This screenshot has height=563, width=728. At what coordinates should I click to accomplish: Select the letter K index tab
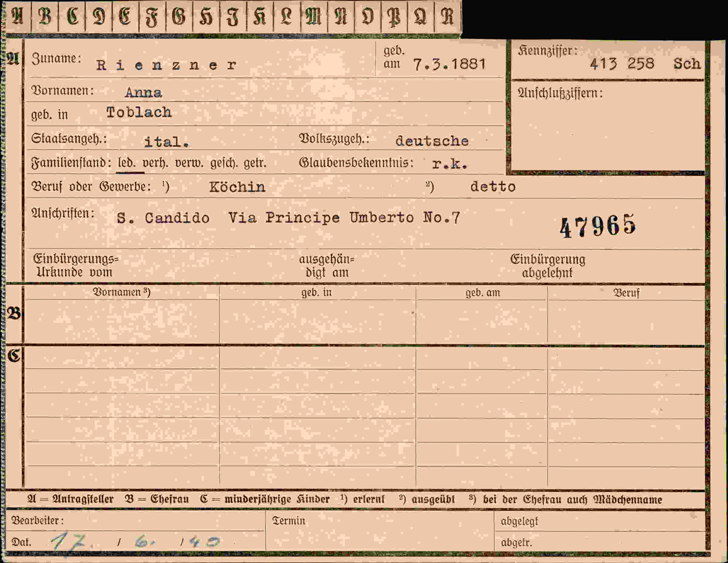pos(260,17)
